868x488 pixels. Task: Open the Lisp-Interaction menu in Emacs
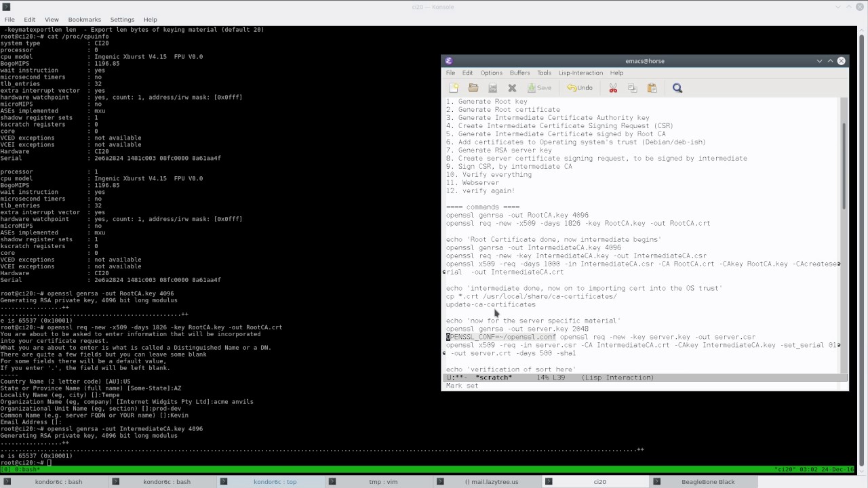click(580, 73)
